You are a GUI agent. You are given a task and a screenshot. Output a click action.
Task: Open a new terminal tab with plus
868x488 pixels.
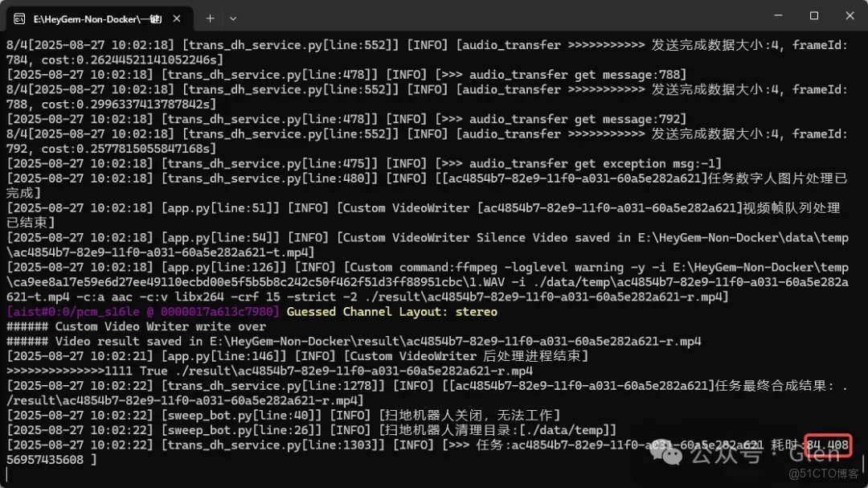coord(210,18)
